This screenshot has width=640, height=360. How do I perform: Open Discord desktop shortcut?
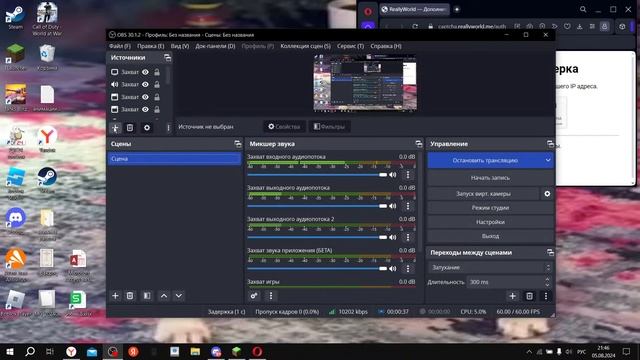(16, 221)
